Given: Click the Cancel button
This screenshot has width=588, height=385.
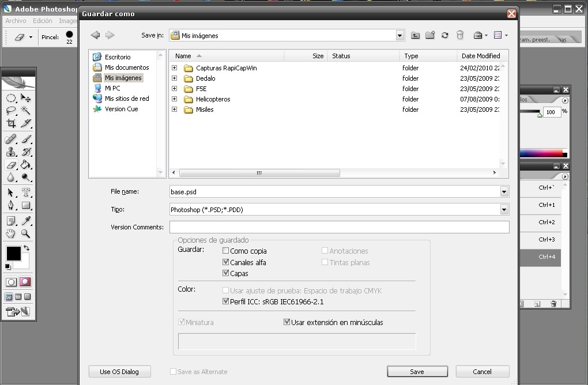Looking at the screenshot, I should tap(483, 372).
